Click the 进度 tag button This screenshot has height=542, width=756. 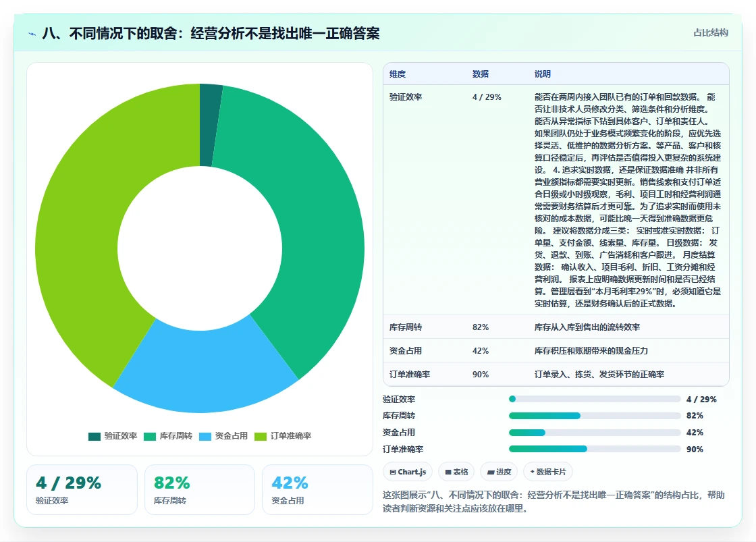499,472
